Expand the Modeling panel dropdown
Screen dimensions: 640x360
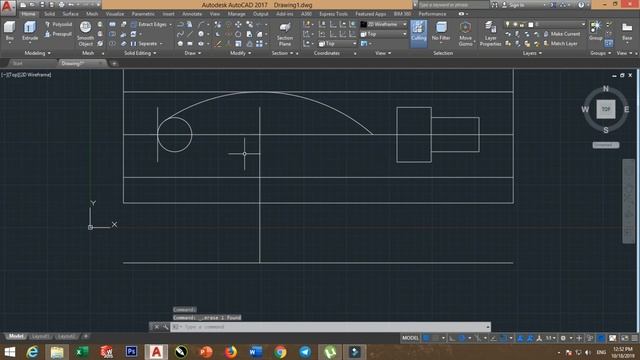coord(38,53)
